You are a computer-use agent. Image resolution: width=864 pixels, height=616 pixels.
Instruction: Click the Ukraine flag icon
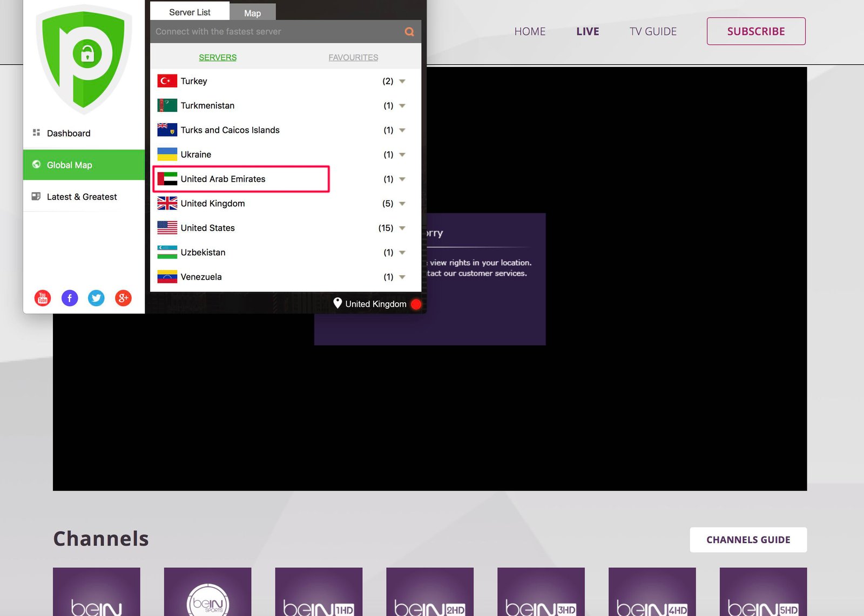pyautogui.click(x=167, y=154)
